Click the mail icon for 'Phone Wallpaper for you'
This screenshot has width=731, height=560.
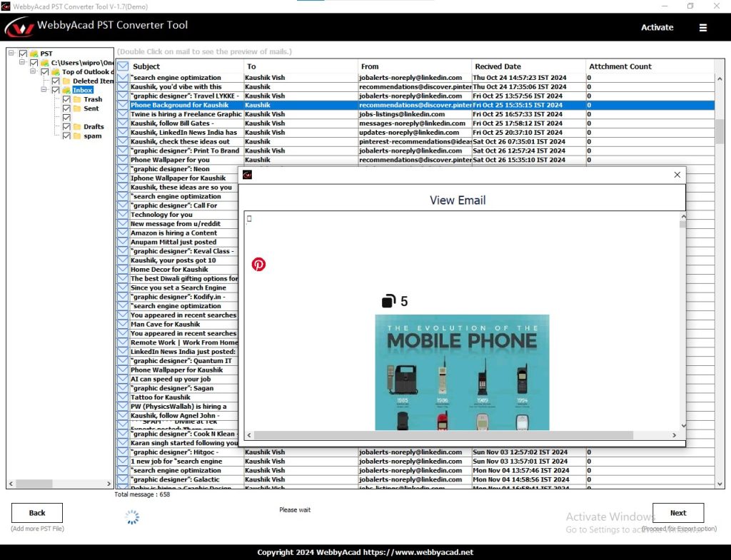pos(123,160)
